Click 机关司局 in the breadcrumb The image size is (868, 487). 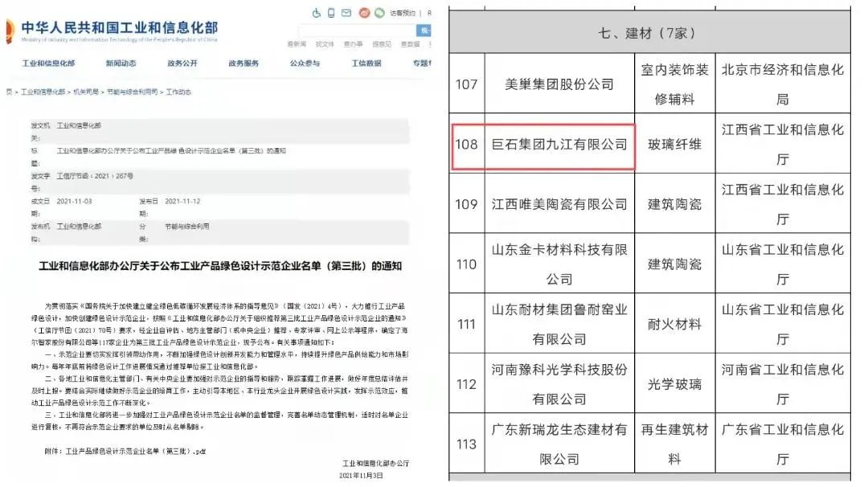click(x=86, y=92)
